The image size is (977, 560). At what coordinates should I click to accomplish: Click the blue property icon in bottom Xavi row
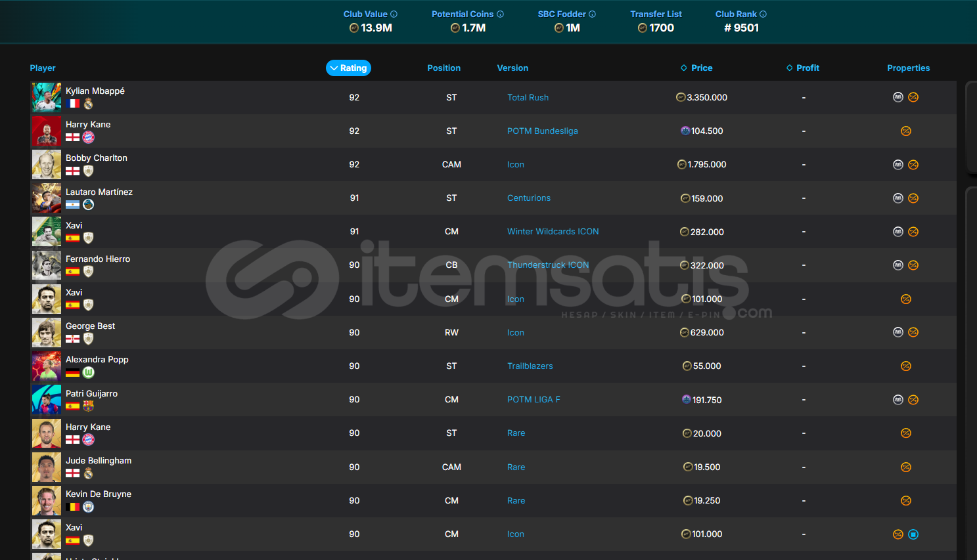tap(913, 534)
